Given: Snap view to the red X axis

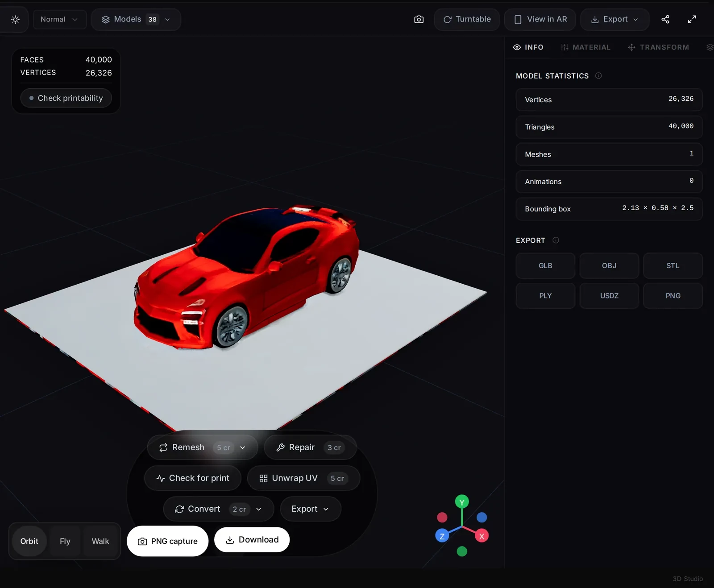Looking at the screenshot, I should click(x=482, y=536).
